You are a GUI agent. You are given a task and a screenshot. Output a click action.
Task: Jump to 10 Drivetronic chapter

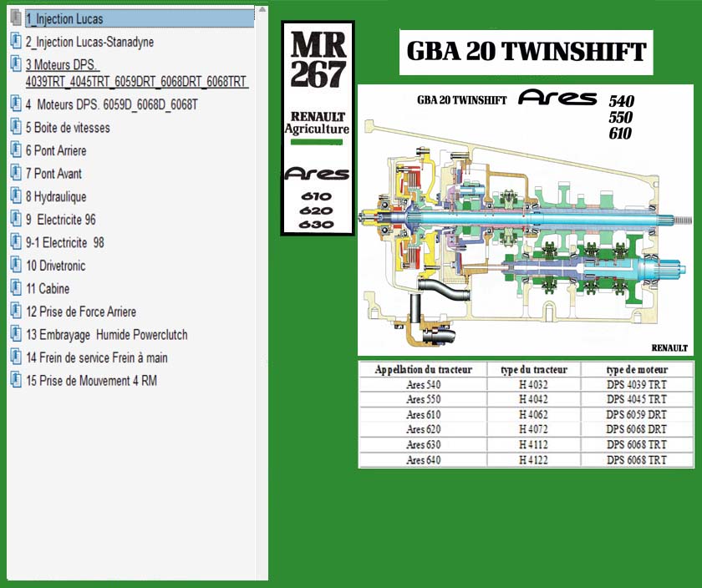click(x=55, y=266)
